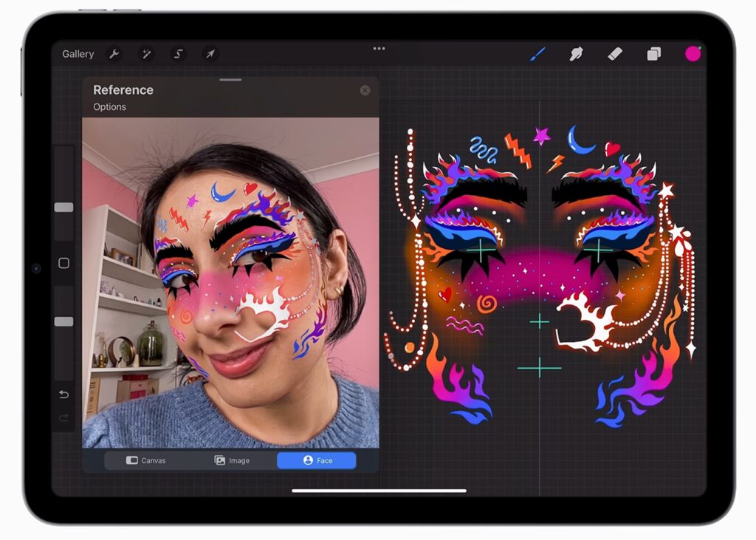The height and width of the screenshot is (540, 756).
Task: Tap the square modify button in sidebar
Action: pos(63,264)
